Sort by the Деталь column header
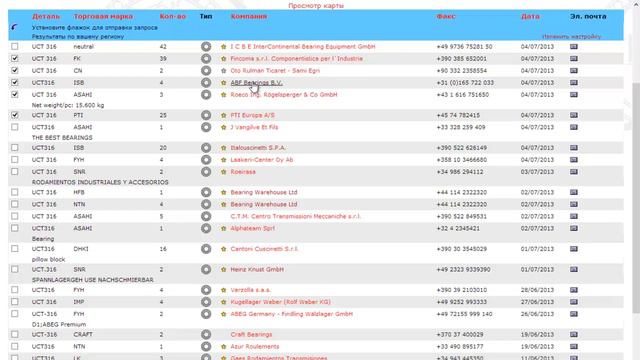 point(46,16)
